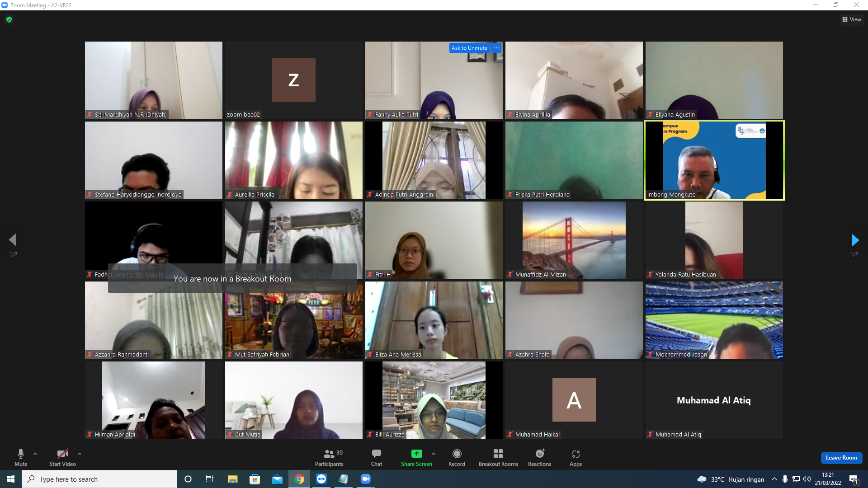
Task: Open the Windows Start menu
Action: tap(11, 479)
